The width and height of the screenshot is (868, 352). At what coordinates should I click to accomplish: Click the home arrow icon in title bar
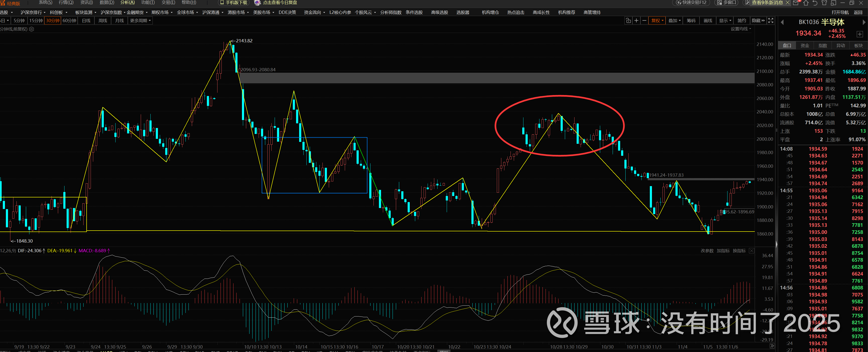(806, 3)
